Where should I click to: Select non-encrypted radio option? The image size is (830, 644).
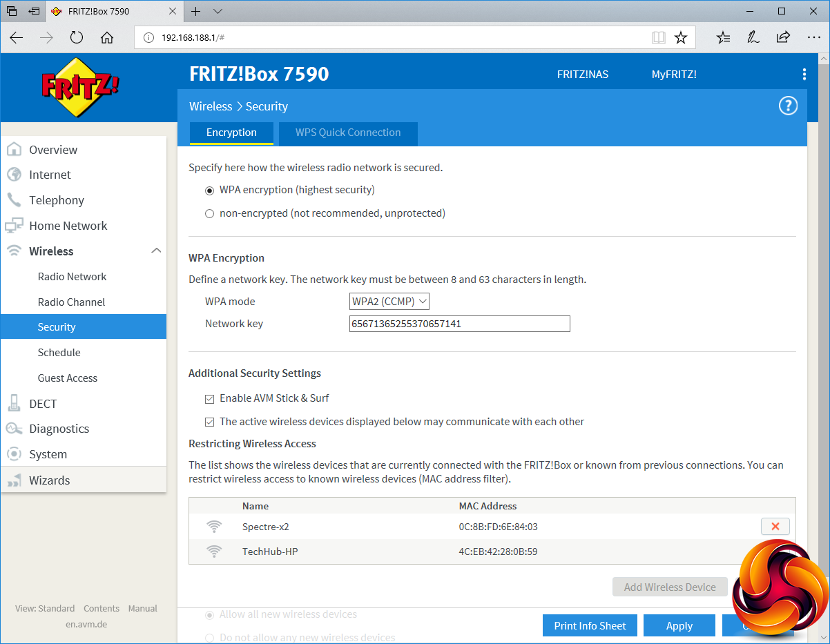210,214
